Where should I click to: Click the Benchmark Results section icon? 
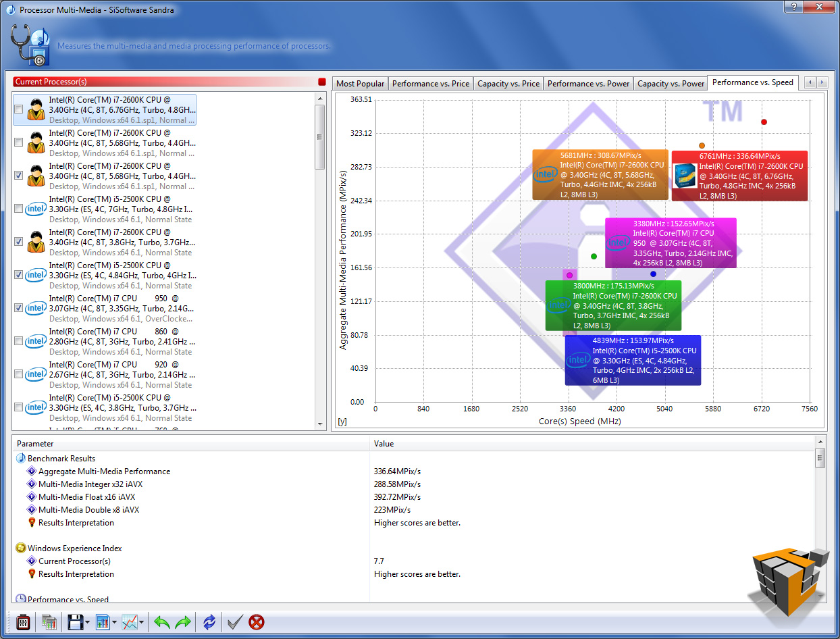(x=21, y=458)
